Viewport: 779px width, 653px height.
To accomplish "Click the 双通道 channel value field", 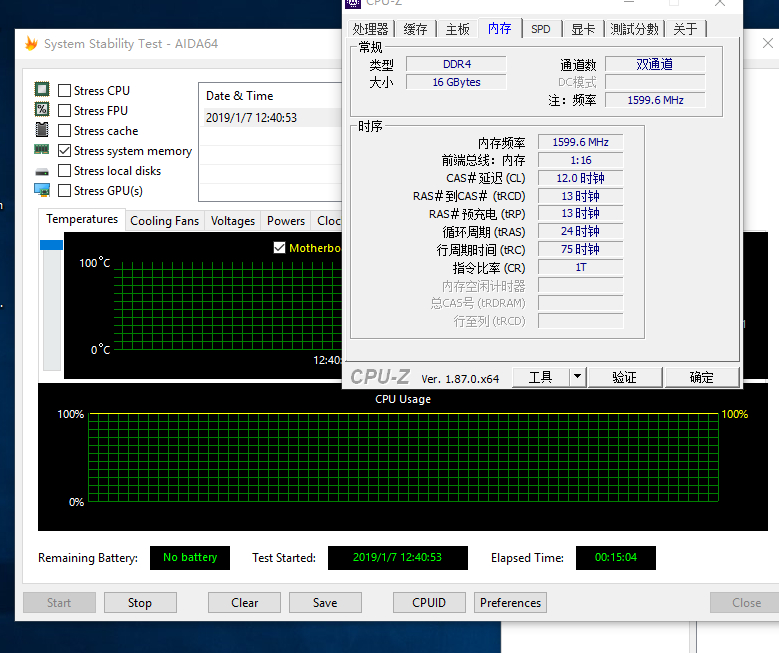I will click(x=655, y=64).
